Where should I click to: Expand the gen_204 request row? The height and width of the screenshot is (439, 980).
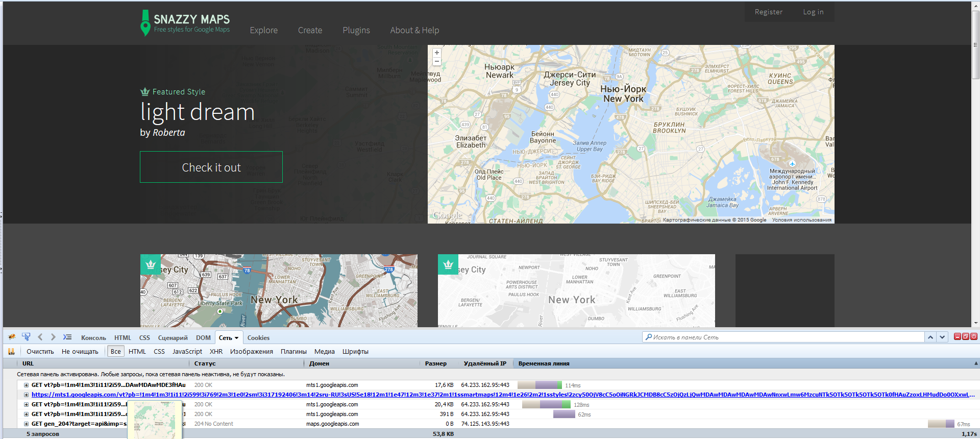click(x=26, y=424)
